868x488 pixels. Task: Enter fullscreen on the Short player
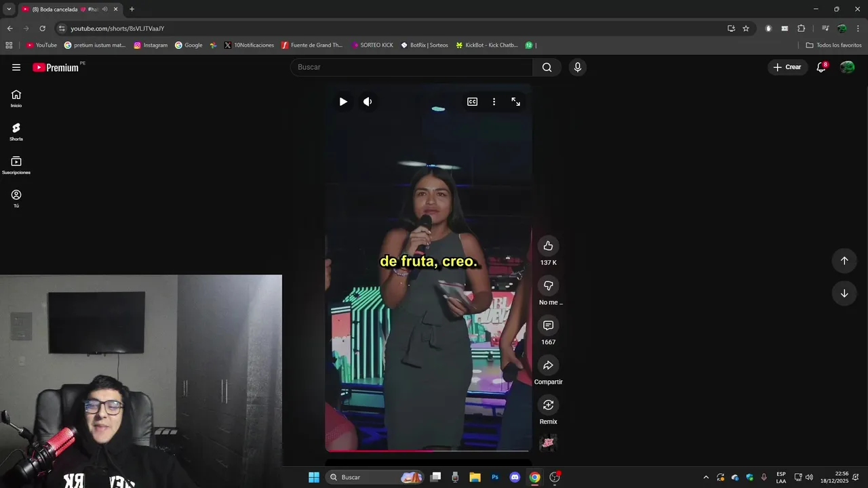(516, 102)
